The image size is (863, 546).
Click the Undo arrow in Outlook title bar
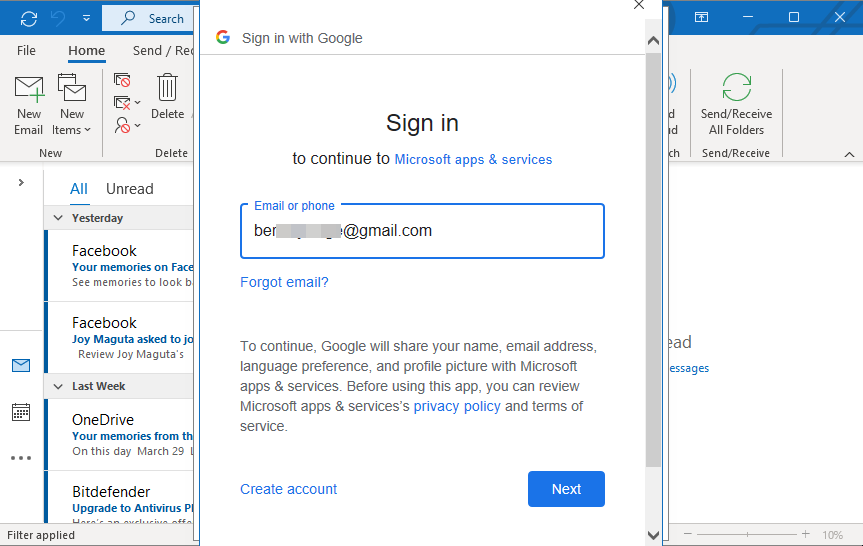[x=58, y=19]
